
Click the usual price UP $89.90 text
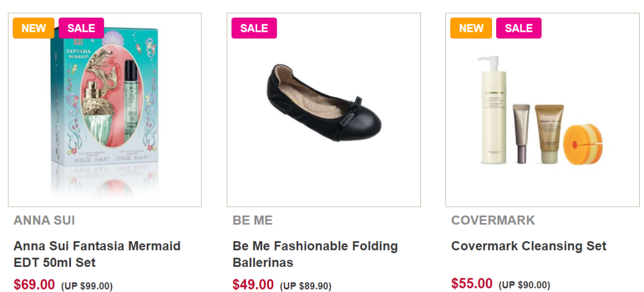tap(305, 286)
